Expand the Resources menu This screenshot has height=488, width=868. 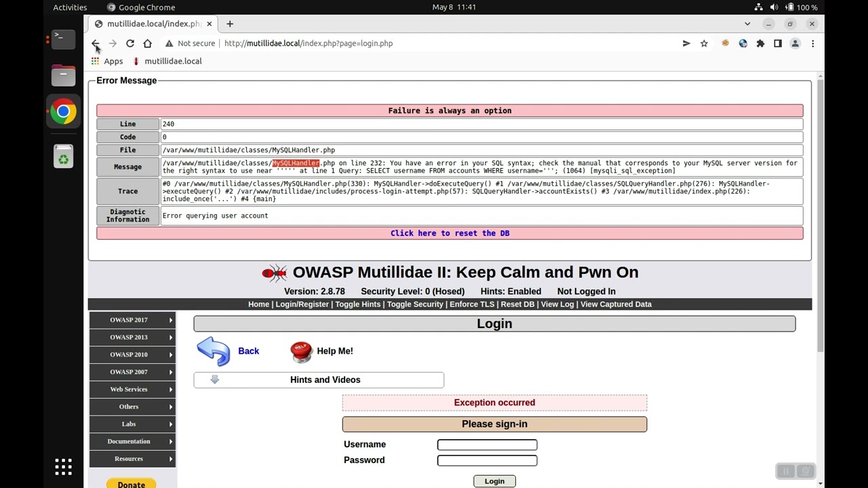coord(132,459)
